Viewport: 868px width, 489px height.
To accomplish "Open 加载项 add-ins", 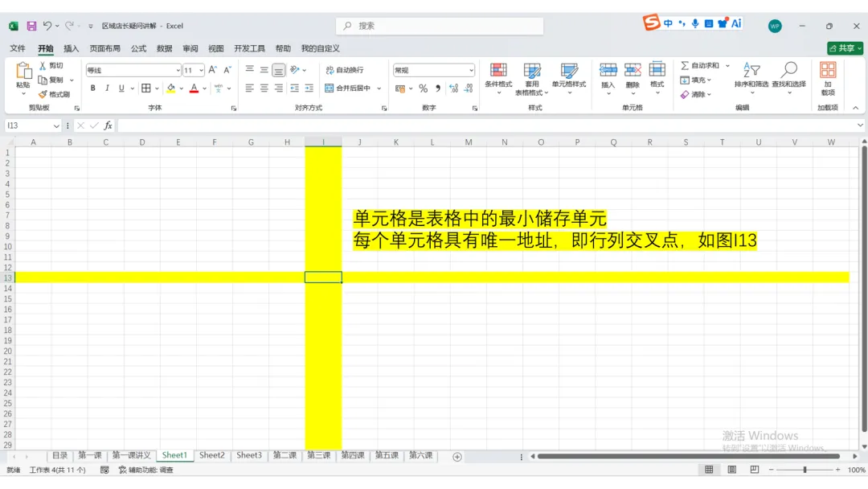I will coord(828,79).
